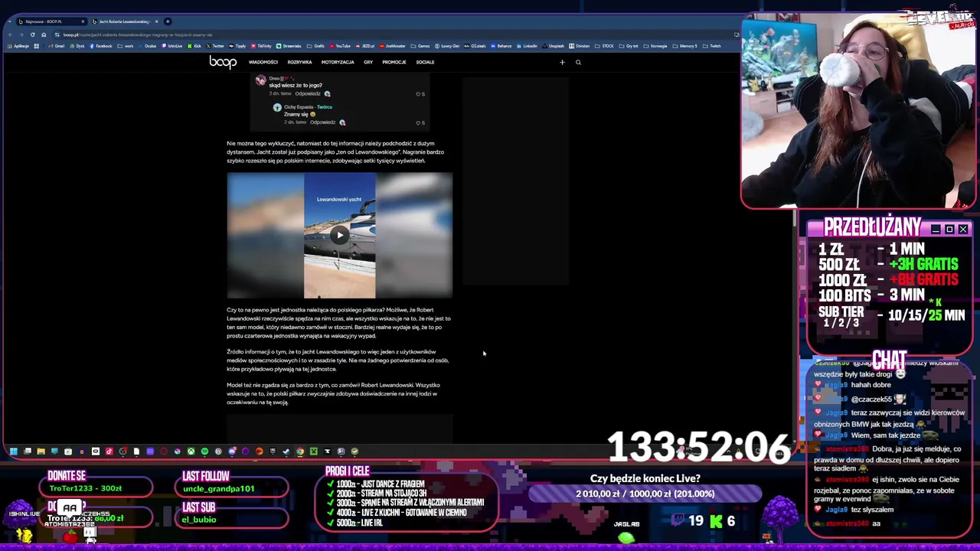This screenshot has width=980, height=551.
Task: Open File Explorer from taskbar
Action: [41, 452]
